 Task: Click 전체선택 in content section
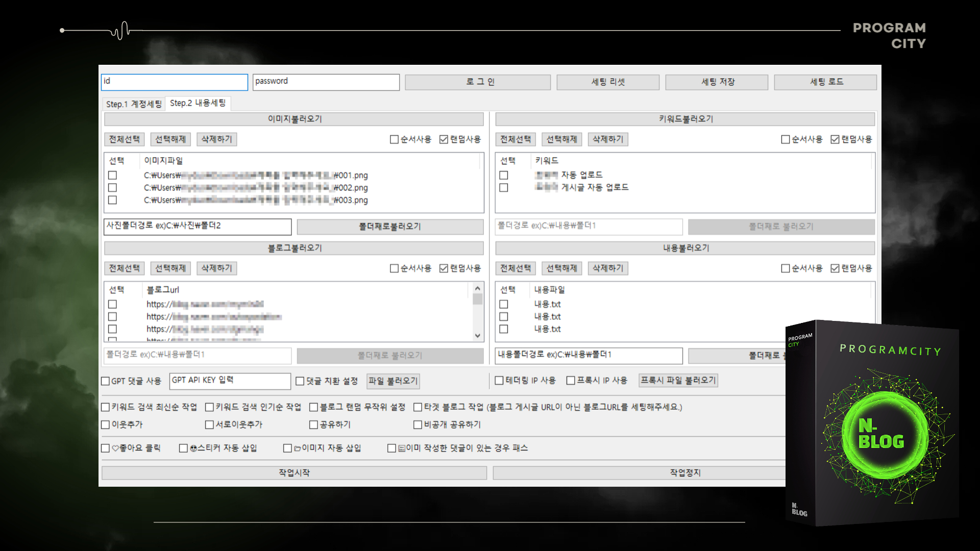click(x=516, y=268)
